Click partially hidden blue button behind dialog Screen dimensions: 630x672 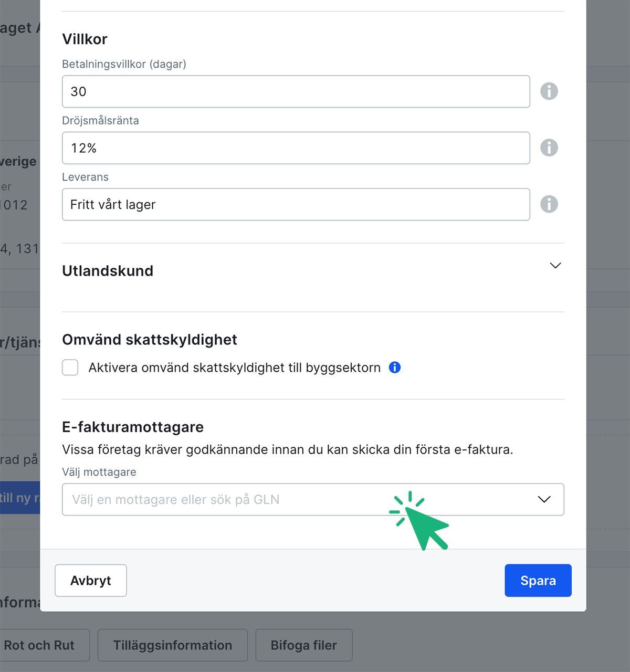pos(20,498)
